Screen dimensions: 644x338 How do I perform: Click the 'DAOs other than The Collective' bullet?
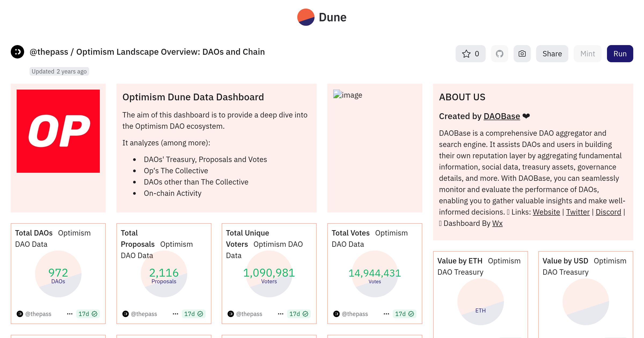coord(196,182)
